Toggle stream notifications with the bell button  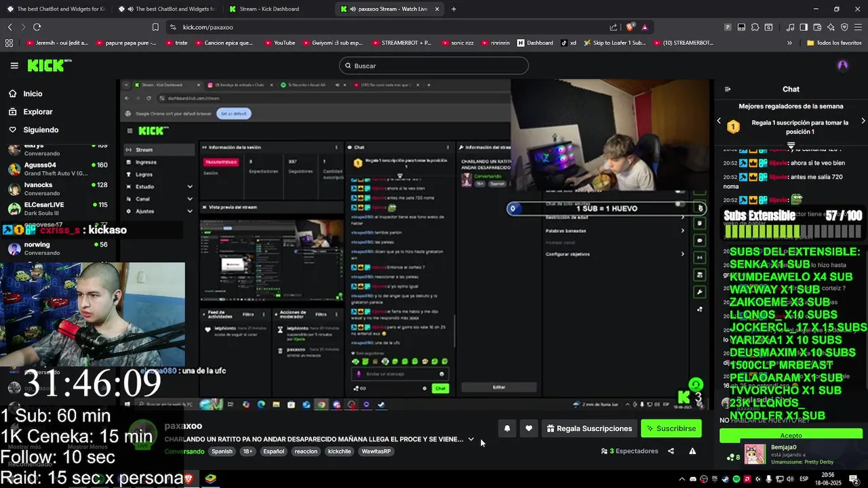pos(507,428)
